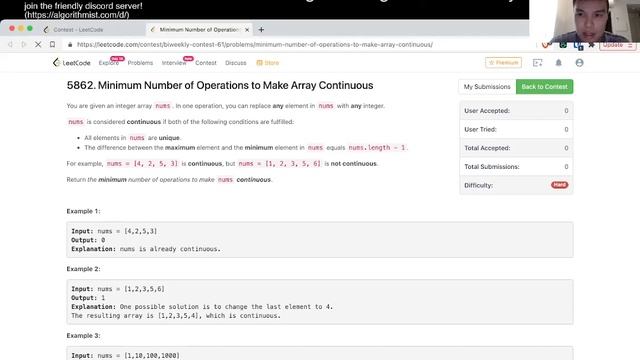This screenshot has width=640, height=360.
Task: Open the Store link
Action: (x=268, y=63)
